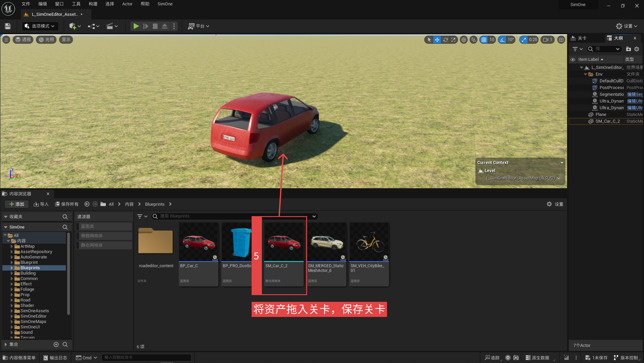Screen dimensions: 644x363
Task: Toggle grid snapping in viewport toolbar
Action: [x=484, y=39]
